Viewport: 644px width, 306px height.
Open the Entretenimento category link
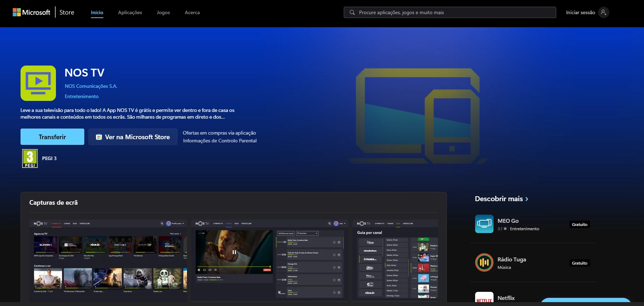(81, 96)
